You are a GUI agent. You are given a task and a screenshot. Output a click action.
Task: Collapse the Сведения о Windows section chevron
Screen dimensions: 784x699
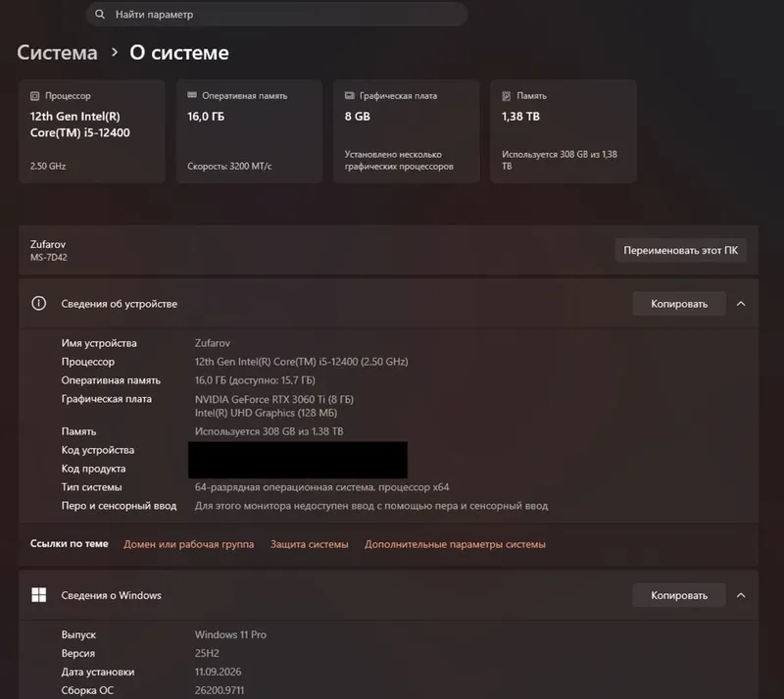point(741,595)
